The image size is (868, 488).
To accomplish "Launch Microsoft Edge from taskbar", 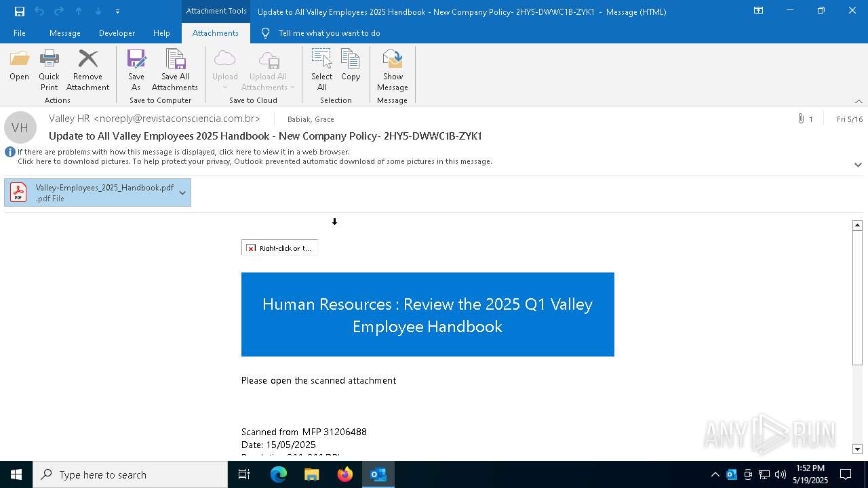I will pos(279,474).
